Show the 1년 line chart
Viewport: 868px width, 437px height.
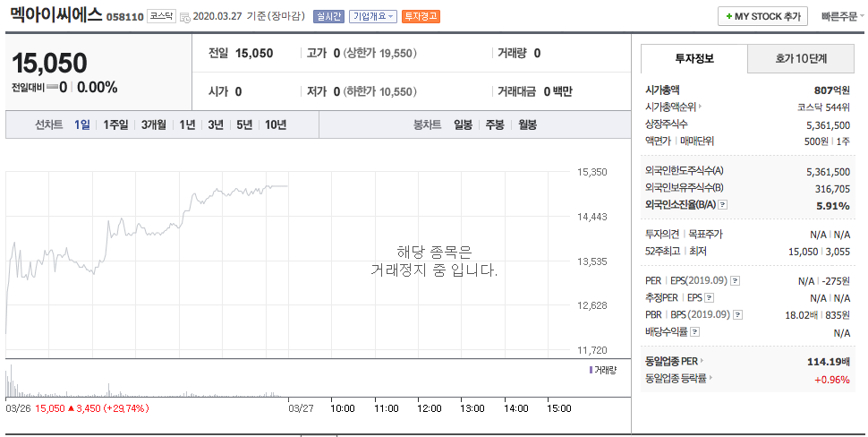pyautogui.click(x=187, y=124)
